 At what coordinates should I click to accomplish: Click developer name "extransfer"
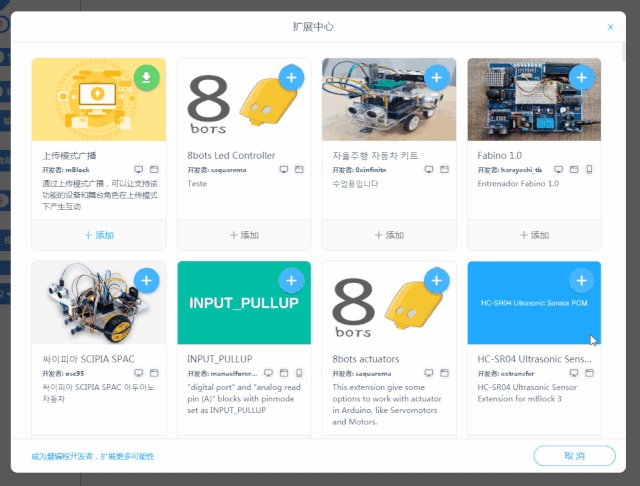click(517, 373)
